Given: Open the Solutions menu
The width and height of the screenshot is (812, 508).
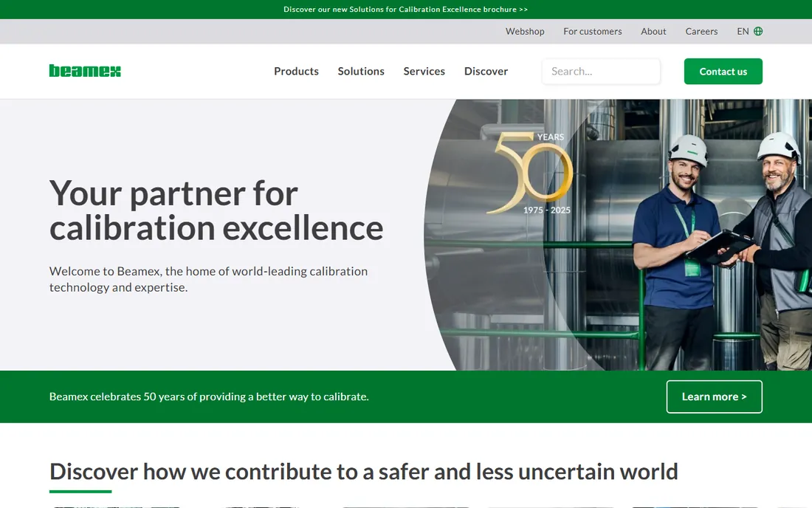Looking at the screenshot, I should point(361,71).
